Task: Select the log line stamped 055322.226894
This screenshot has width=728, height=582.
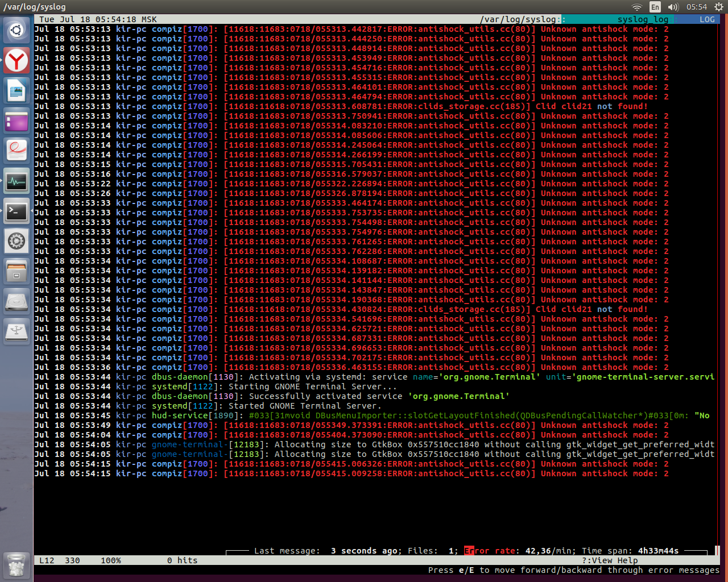Action: 351,184
